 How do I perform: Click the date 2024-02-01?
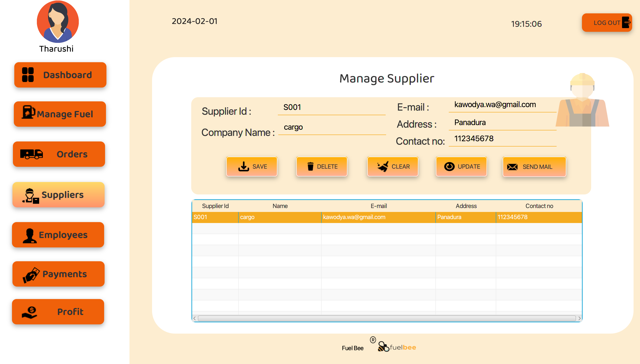point(194,21)
